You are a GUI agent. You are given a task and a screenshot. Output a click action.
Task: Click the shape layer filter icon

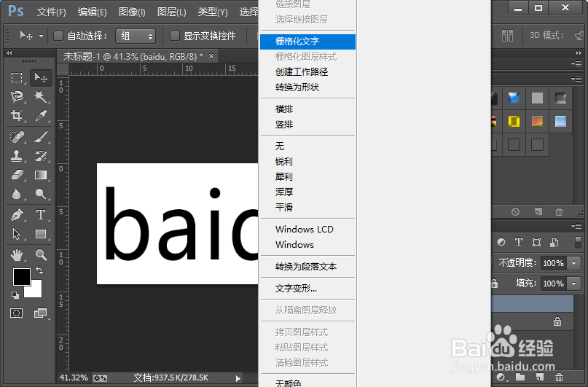(536, 242)
